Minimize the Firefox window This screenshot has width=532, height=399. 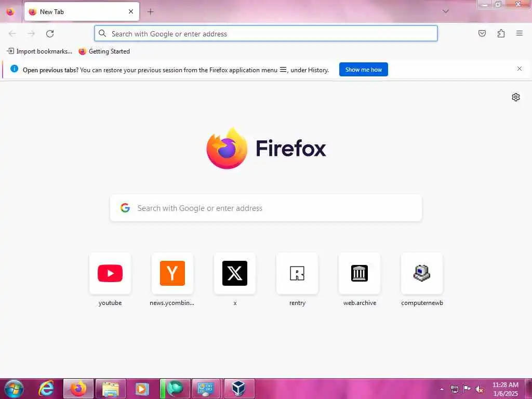(x=485, y=4)
